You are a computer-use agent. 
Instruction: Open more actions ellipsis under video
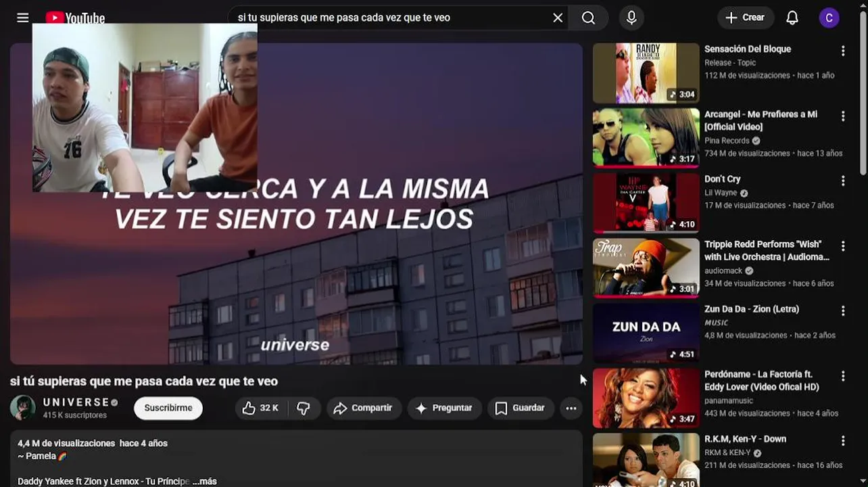[571, 408]
